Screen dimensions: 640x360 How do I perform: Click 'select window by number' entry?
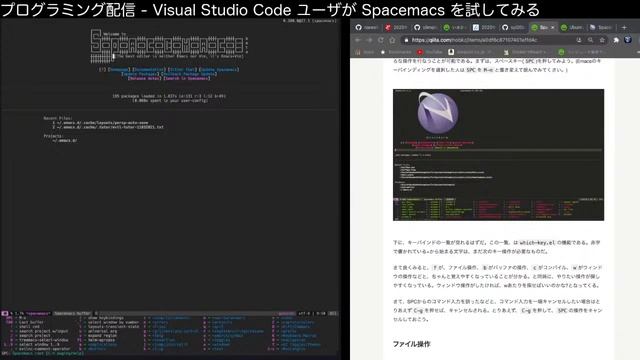click(113, 322)
